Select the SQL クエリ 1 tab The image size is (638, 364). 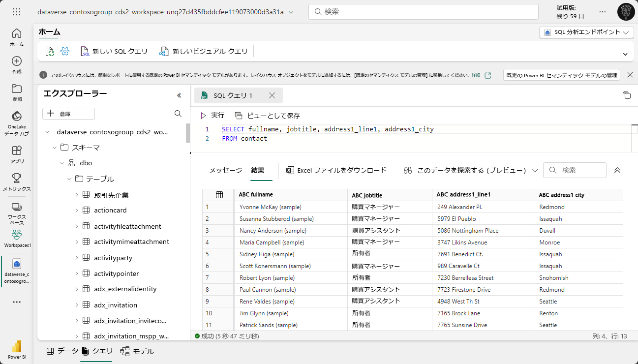tap(233, 95)
